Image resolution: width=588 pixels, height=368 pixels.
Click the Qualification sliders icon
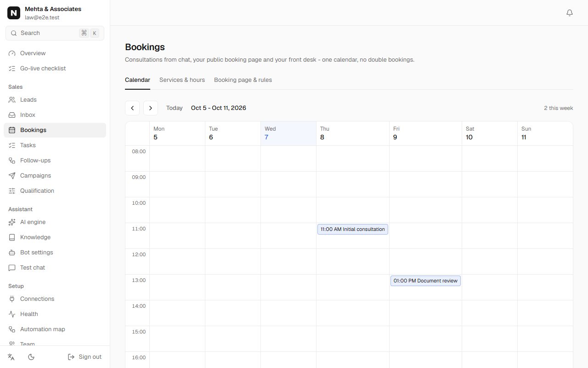click(x=12, y=191)
